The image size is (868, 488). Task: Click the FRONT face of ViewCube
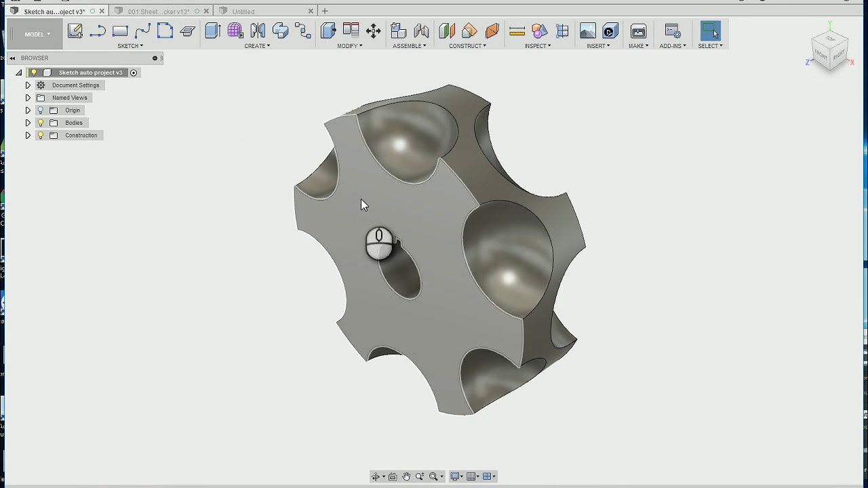pos(822,54)
